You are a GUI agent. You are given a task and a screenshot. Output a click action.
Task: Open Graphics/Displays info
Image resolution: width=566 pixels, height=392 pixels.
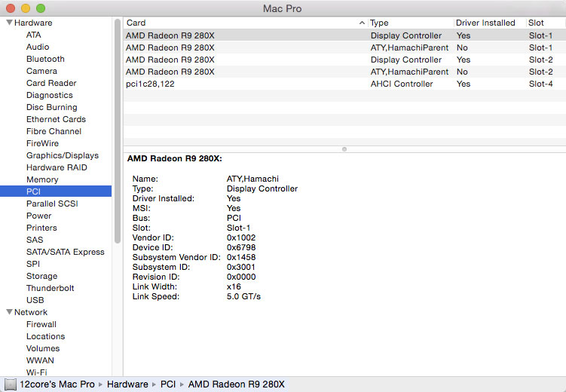63,155
